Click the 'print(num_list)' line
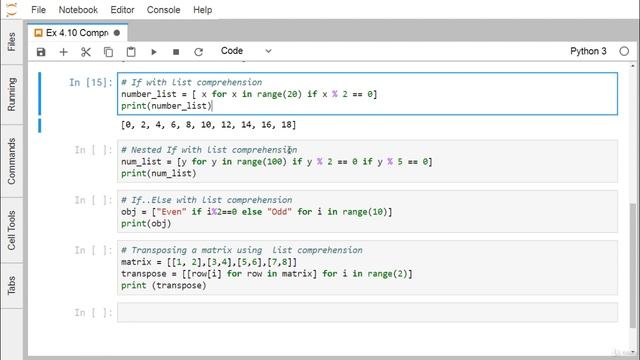Screen dimensions: 640x360 click(159, 173)
